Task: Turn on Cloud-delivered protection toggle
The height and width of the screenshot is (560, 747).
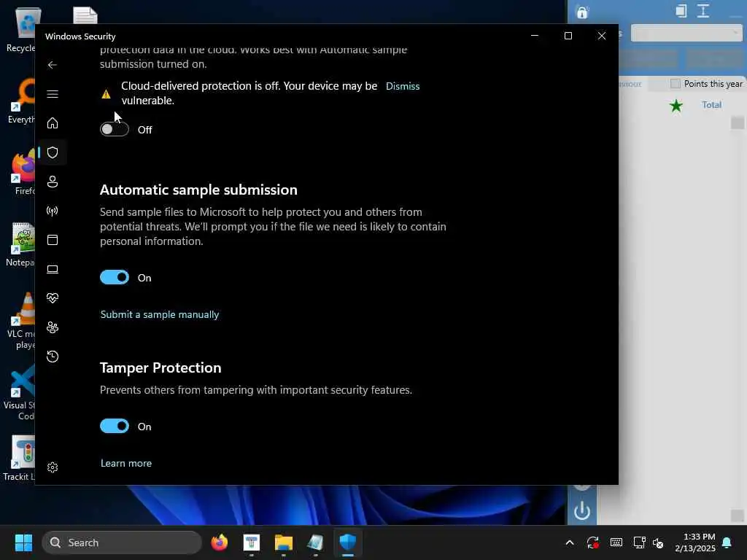Action: pos(115,130)
